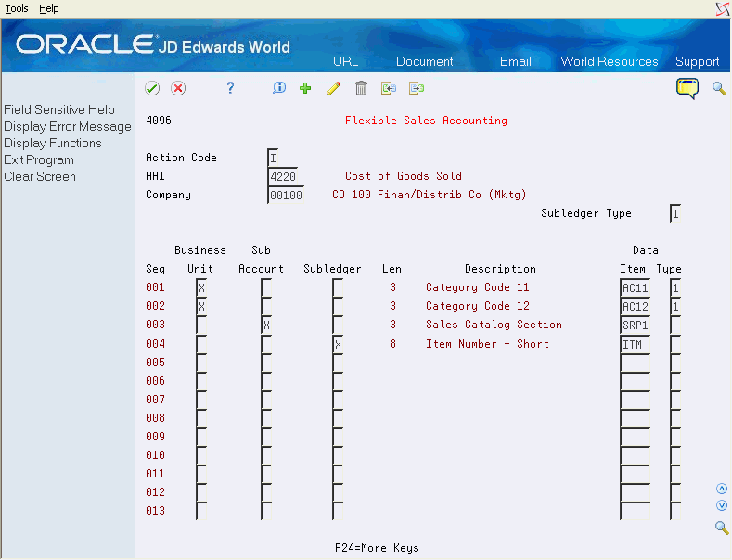
Task: Click Flexible Sales Accounting title
Action: click(x=426, y=121)
